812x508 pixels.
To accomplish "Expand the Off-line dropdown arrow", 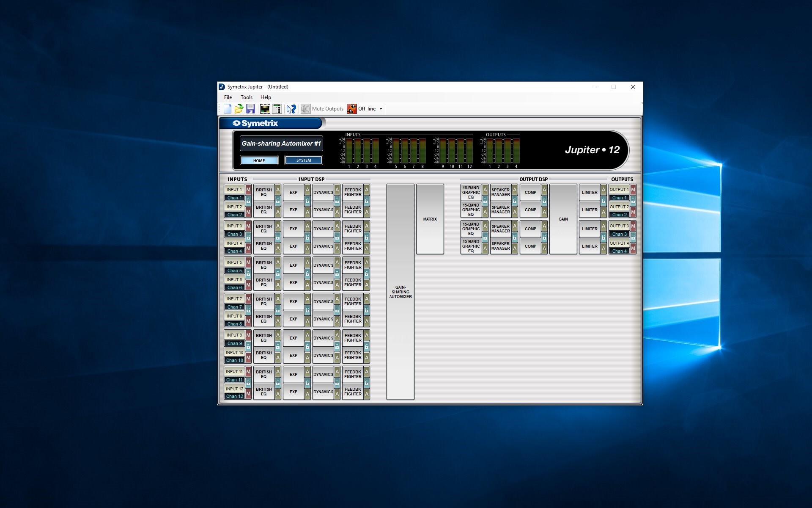I will pos(381,109).
